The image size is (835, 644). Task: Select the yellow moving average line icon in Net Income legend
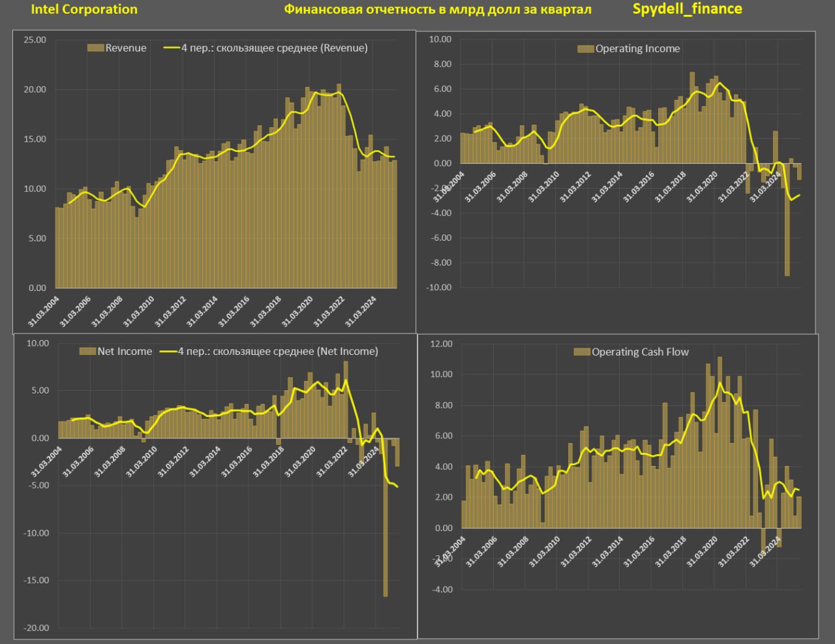(168, 352)
